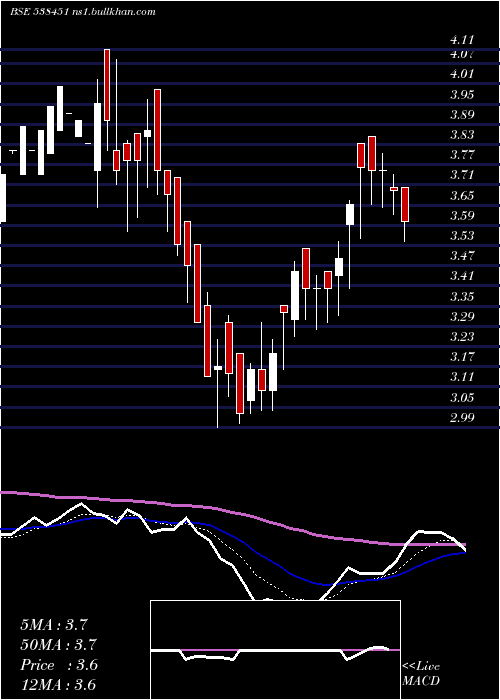The width and height of the screenshot is (500, 700).
Task: Click the 2.99 price axis label
Action: pyautogui.click(x=462, y=418)
